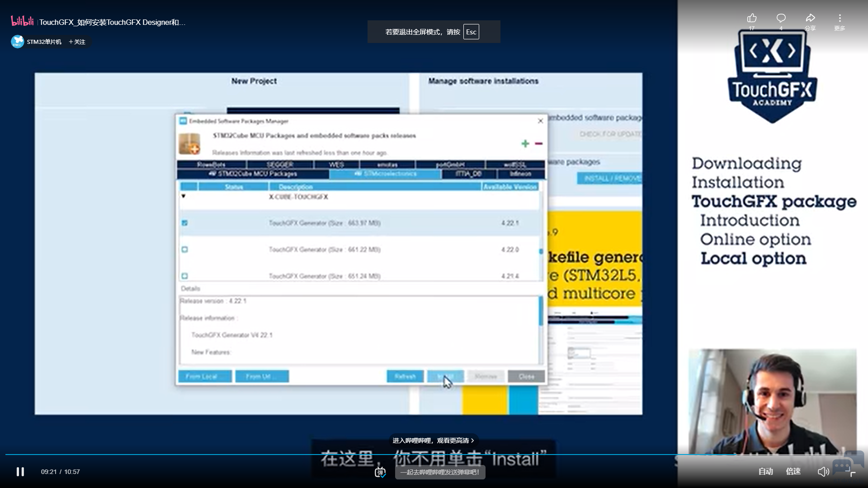The height and width of the screenshot is (488, 868).
Task: Click the version value 4.22.1 in the list
Action: pos(510,223)
